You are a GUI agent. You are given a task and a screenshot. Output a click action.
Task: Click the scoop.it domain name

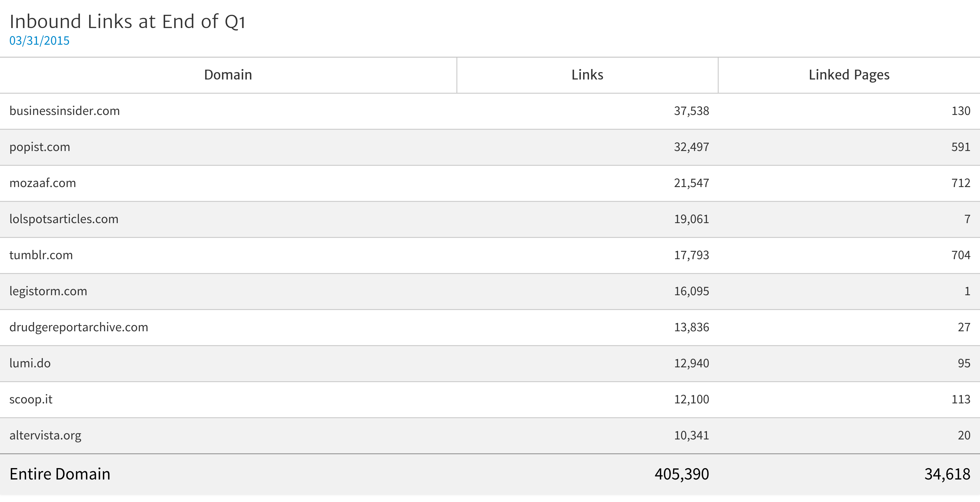(x=31, y=399)
